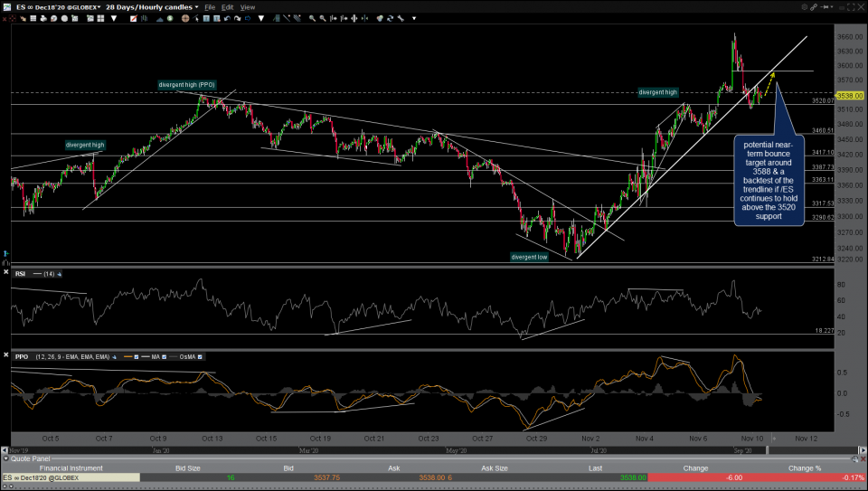The image size is (868, 491).
Task: Click the Last column header
Action: pyautogui.click(x=596, y=468)
